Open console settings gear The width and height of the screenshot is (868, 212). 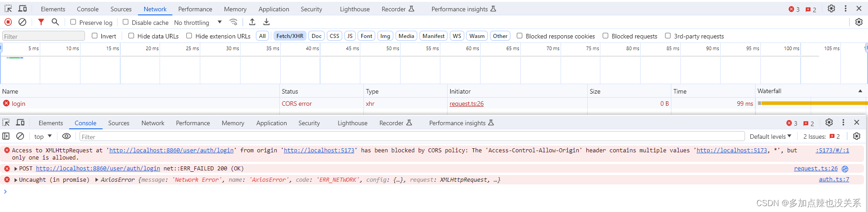pyautogui.click(x=857, y=136)
